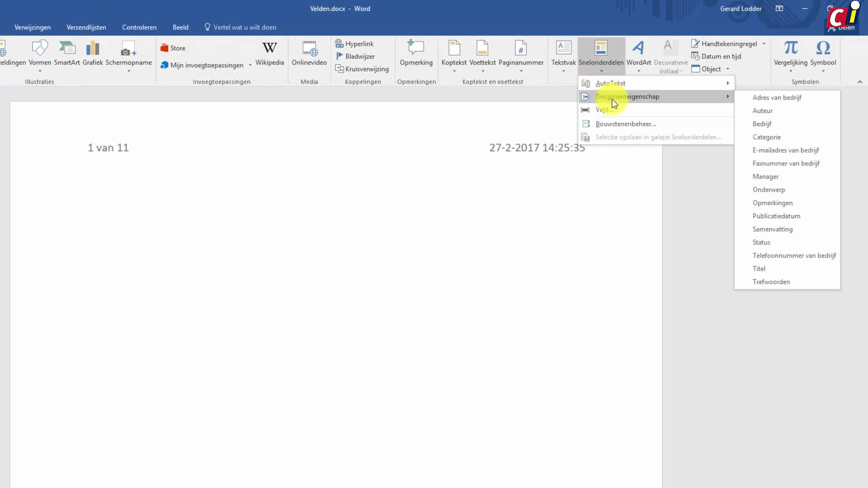This screenshot has height=488, width=868.
Task: Collapse the ribbon with the chevron
Action: [x=860, y=82]
